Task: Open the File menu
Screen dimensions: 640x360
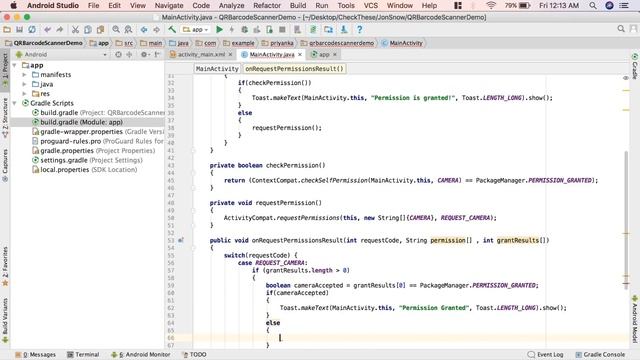Action: pyautogui.click(x=93, y=5)
